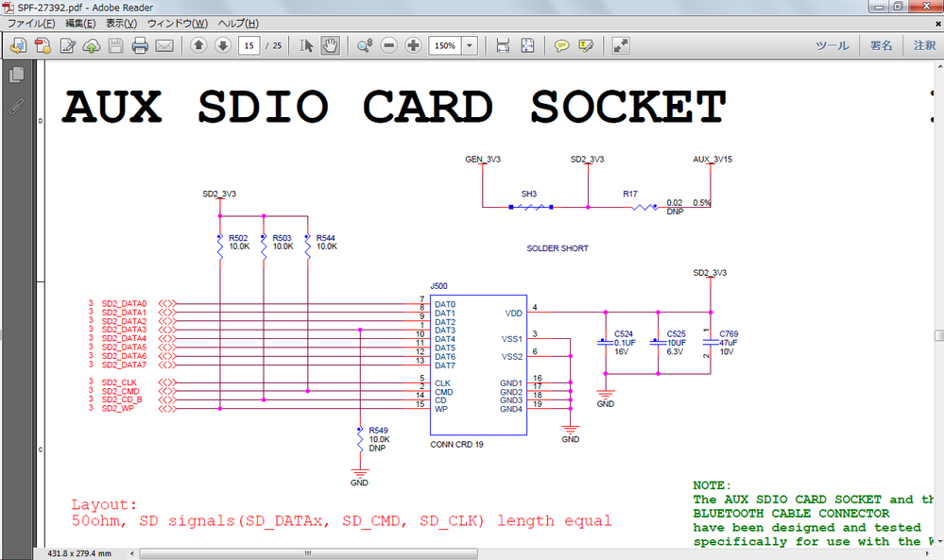Zoom in using the plus icon
The image size is (944, 560).
click(x=413, y=45)
